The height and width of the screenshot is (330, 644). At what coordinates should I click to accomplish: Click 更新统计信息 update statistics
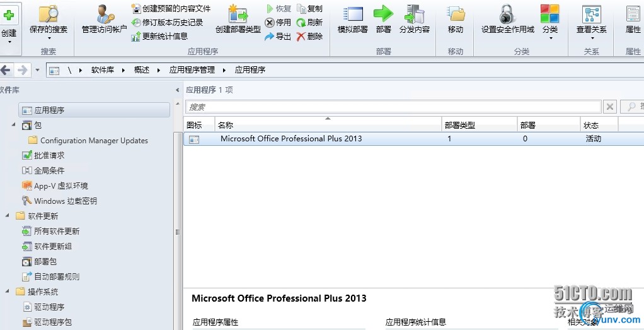(x=159, y=36)
